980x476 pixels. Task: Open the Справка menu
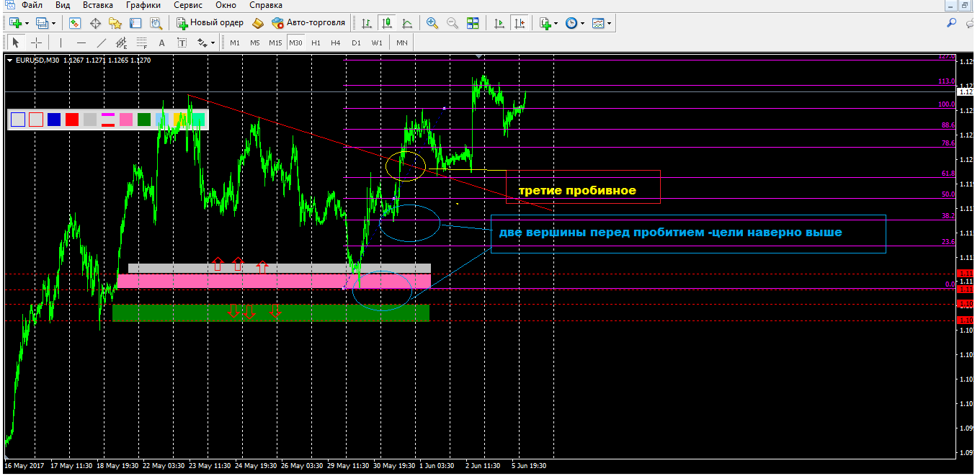266,5
